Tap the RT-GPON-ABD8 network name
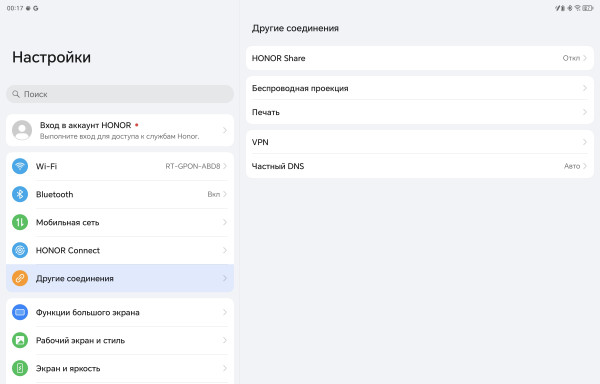This screenshot has height=384, width=600. click(x=193, y=166)
